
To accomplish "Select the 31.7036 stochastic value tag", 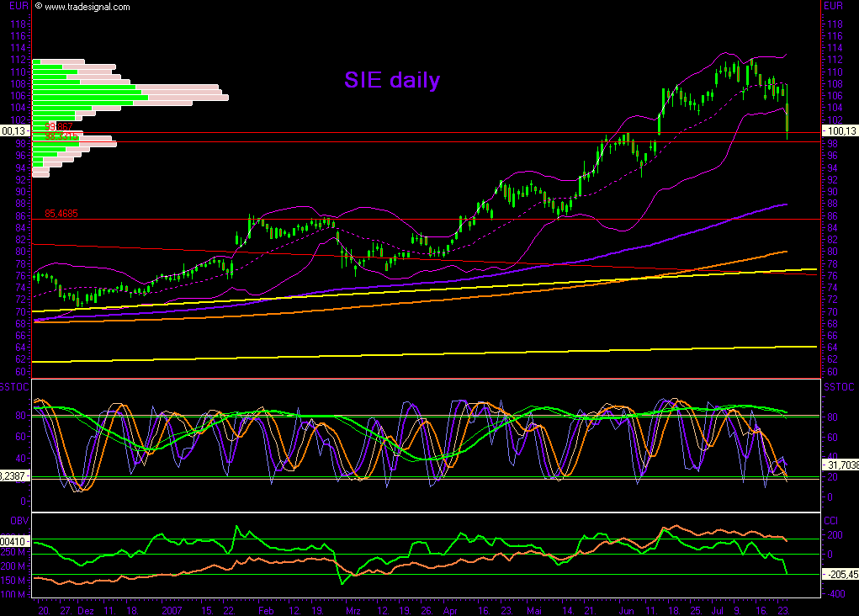I will [840, 463].
